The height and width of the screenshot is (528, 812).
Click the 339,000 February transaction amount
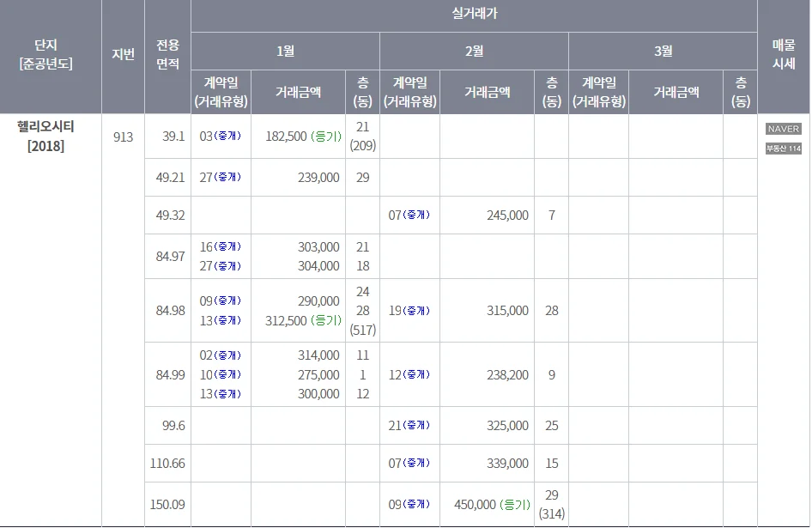pyautogui.click(x=507, y=464)
